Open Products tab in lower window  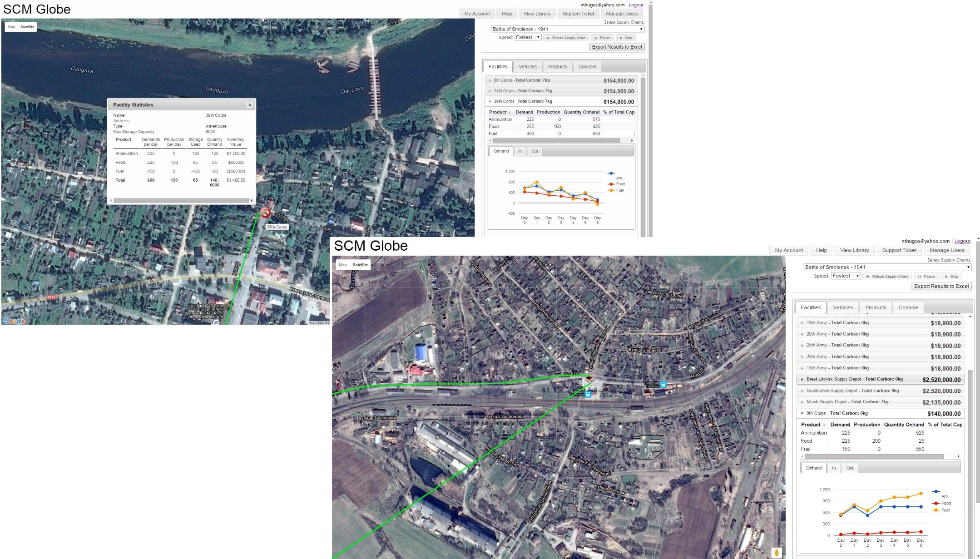(x=876, y=307)
